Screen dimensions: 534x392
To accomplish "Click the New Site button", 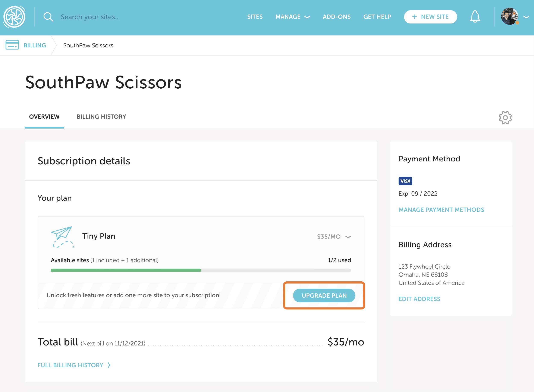I will (430, 17).
